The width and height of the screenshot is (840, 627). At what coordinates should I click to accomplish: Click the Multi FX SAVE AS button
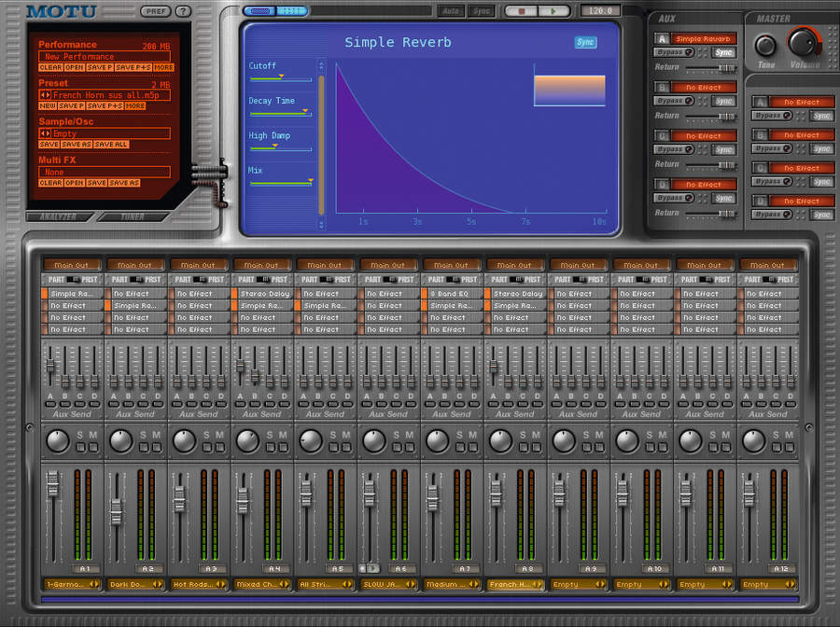[124, 183]
